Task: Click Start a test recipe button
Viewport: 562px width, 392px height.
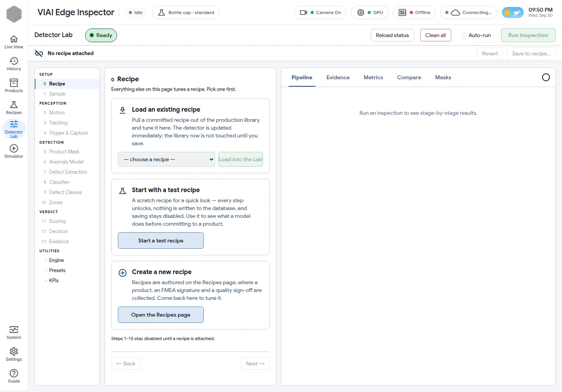Action: click(x=161, y=241)
